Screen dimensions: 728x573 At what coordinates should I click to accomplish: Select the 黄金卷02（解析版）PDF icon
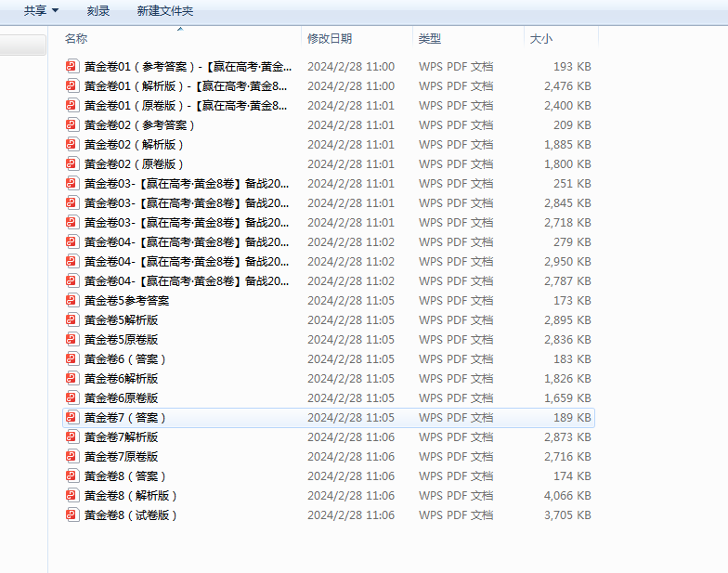click(x=72, y=145)
